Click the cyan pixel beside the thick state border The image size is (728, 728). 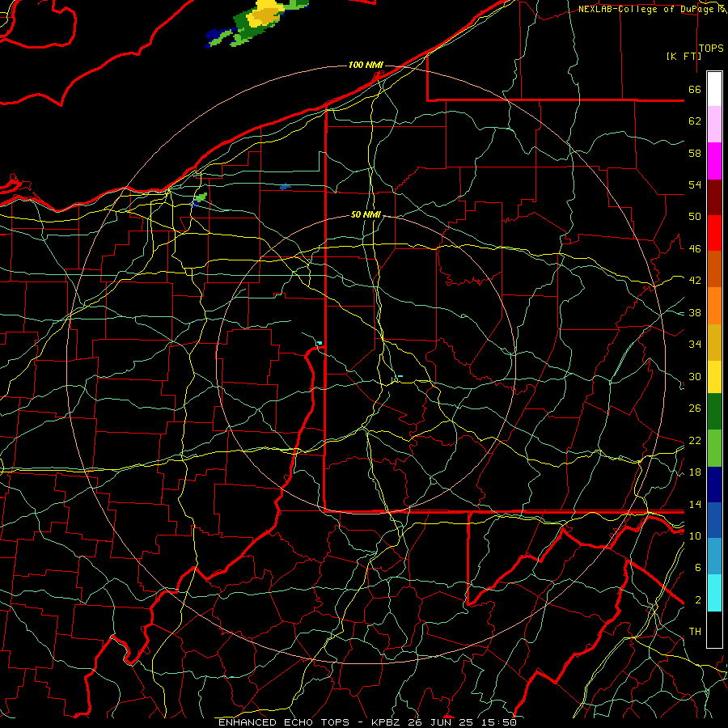(320, 343)
